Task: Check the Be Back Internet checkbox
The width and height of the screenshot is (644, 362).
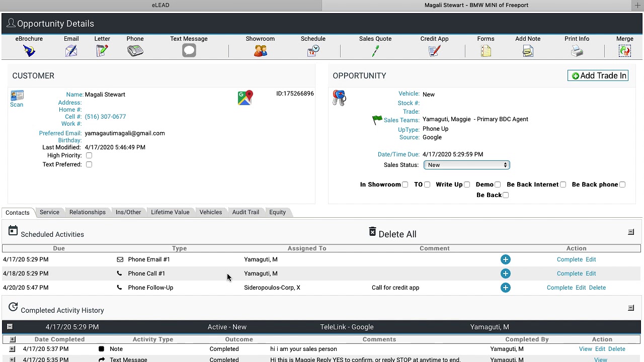Action: [563, 185]
